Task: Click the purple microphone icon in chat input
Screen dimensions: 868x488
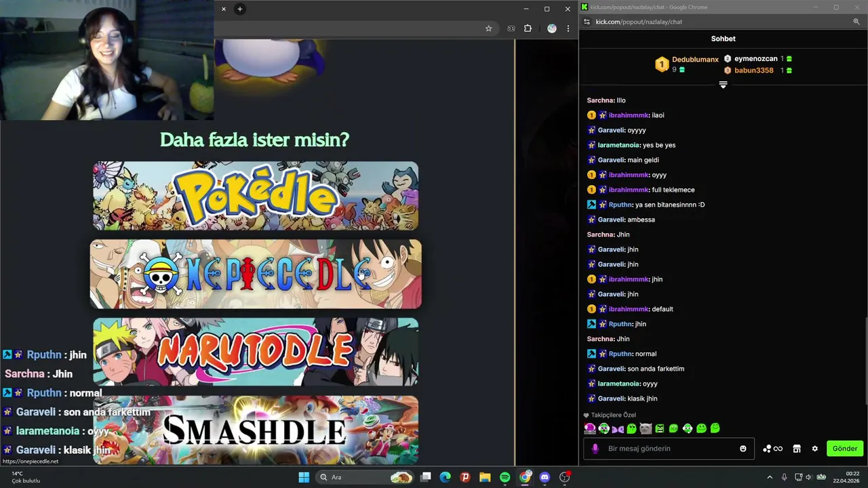Action: [595, 449]
